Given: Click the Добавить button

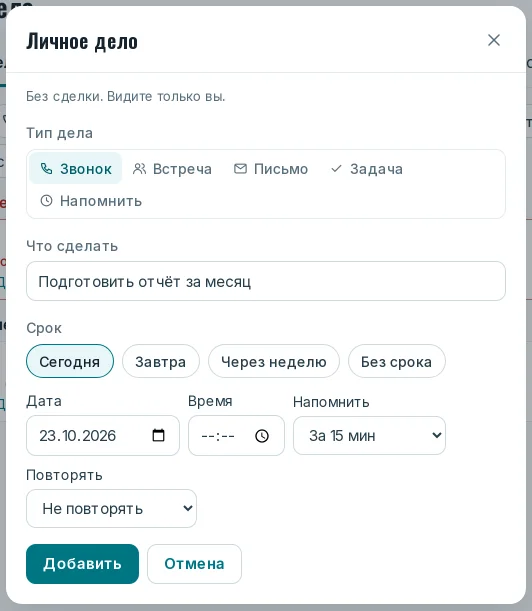Looking at the screenshot, I should [x=82, y=564].
